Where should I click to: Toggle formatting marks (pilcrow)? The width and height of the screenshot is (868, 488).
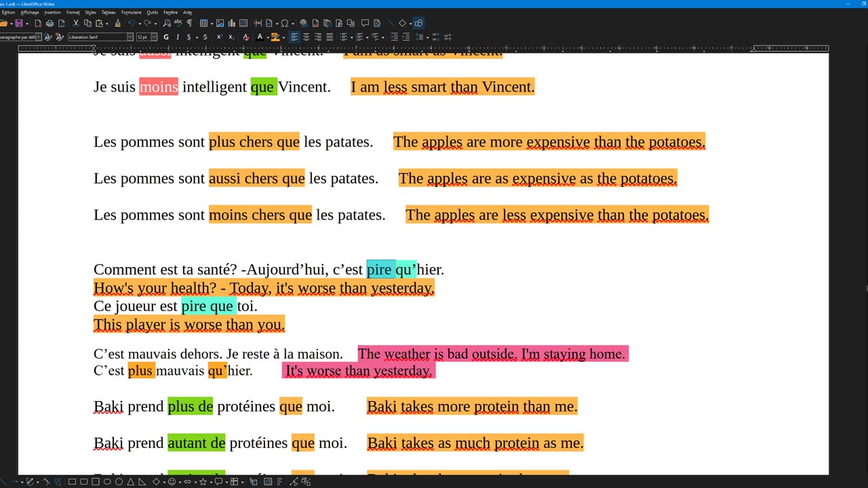pyautogui.click(x=189, y=23)
